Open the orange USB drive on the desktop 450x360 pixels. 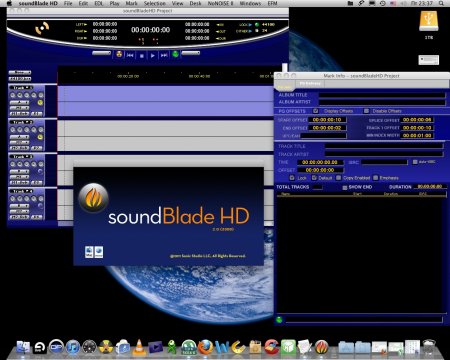[x=429, y=21]
